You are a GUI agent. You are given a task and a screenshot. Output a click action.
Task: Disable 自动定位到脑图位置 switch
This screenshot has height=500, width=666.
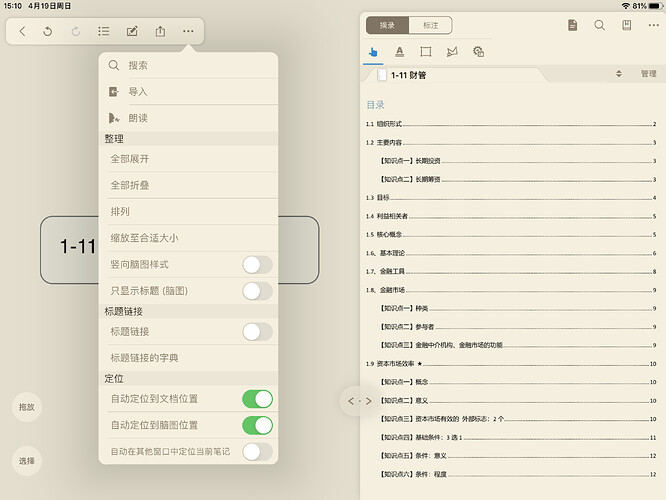(x=257, y=425)
